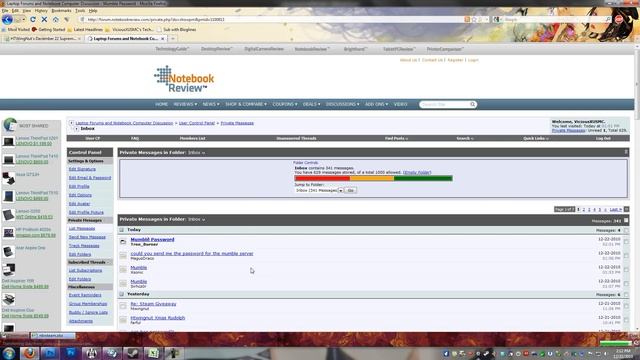
Task: Check the Re: Steam Giveaway checkbox
Action: (x=626, y=306)
